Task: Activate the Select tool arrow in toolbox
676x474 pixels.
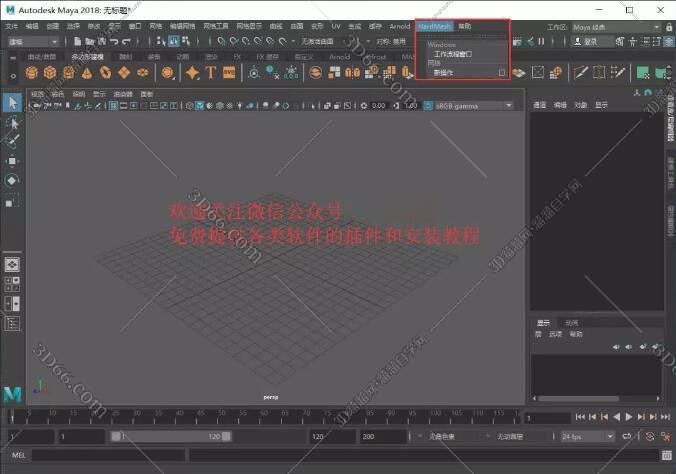Action: tap(12, 103)
